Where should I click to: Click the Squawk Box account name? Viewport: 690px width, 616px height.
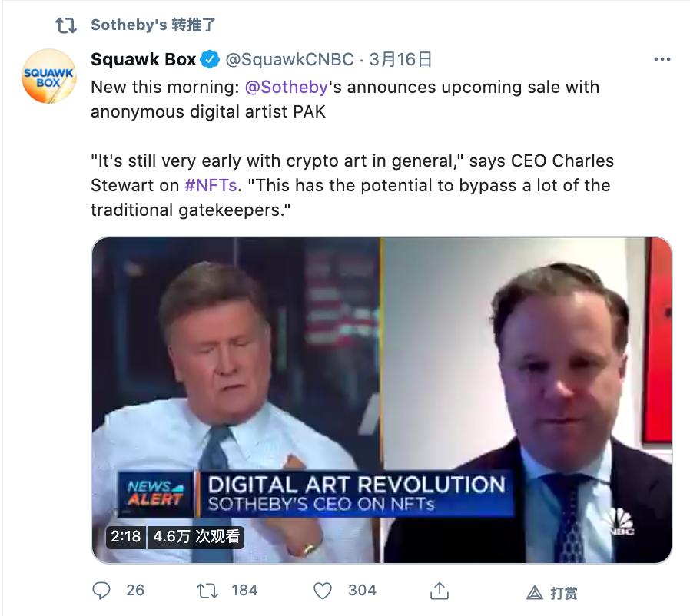coord(144,59)
